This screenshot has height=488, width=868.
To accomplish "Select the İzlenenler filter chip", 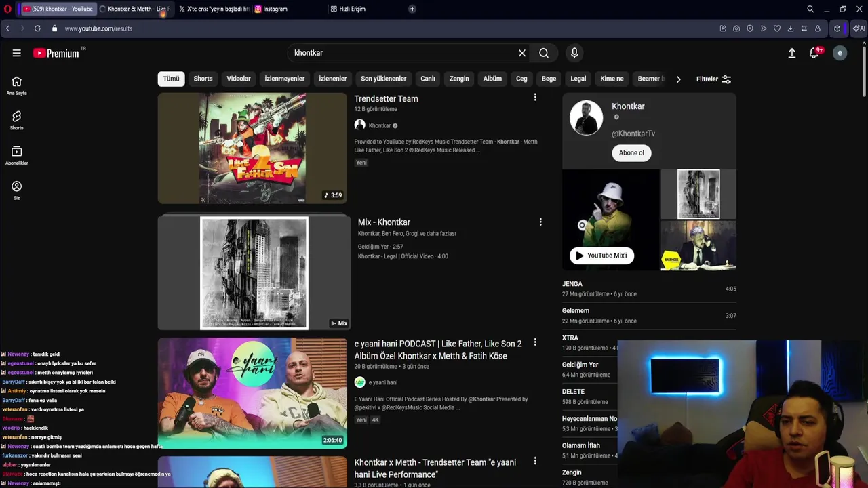I will [x=333, y=79].
